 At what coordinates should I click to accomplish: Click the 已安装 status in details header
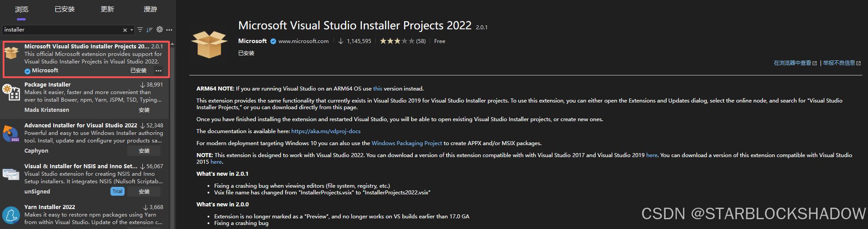click(246, 53)
